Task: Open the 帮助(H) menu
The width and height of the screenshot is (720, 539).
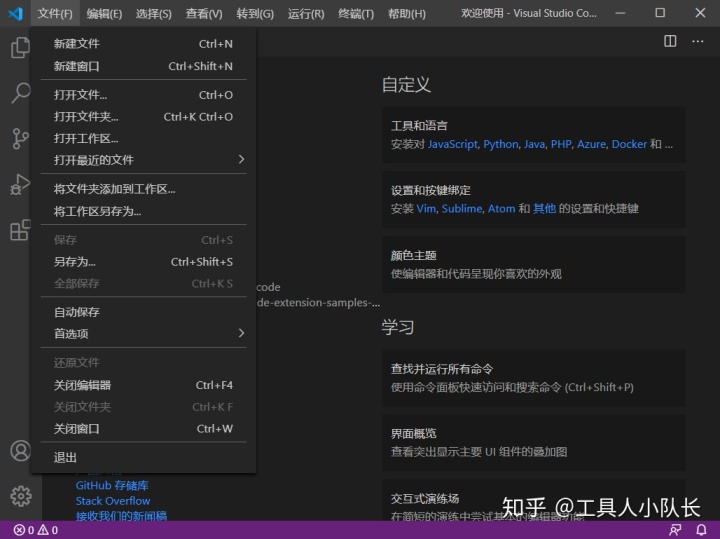Action: coord(407,14)
